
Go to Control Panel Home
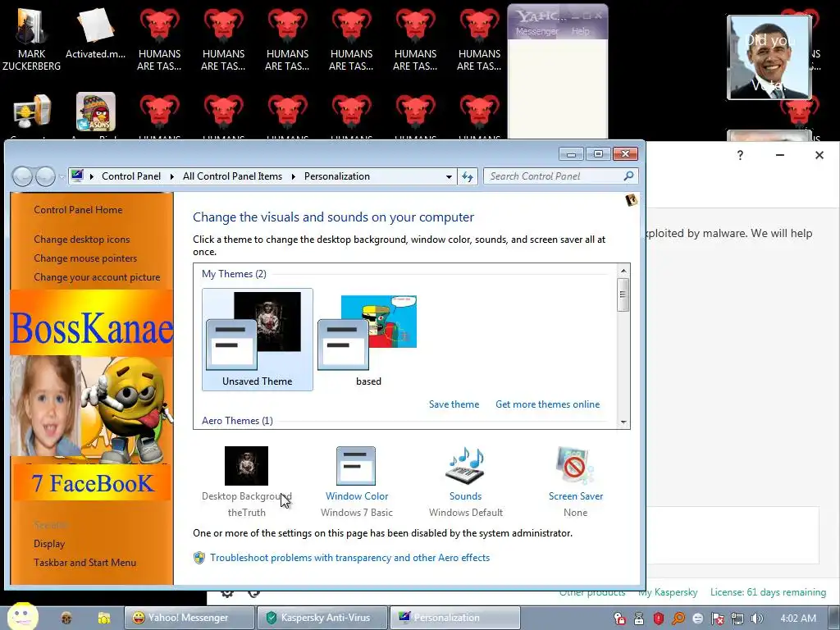point(78,210)
